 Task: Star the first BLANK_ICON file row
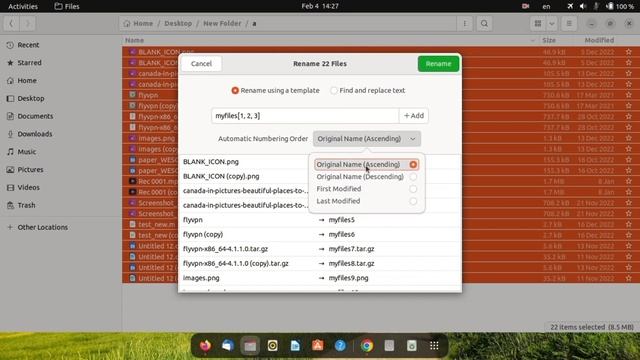tap(629, 52)
